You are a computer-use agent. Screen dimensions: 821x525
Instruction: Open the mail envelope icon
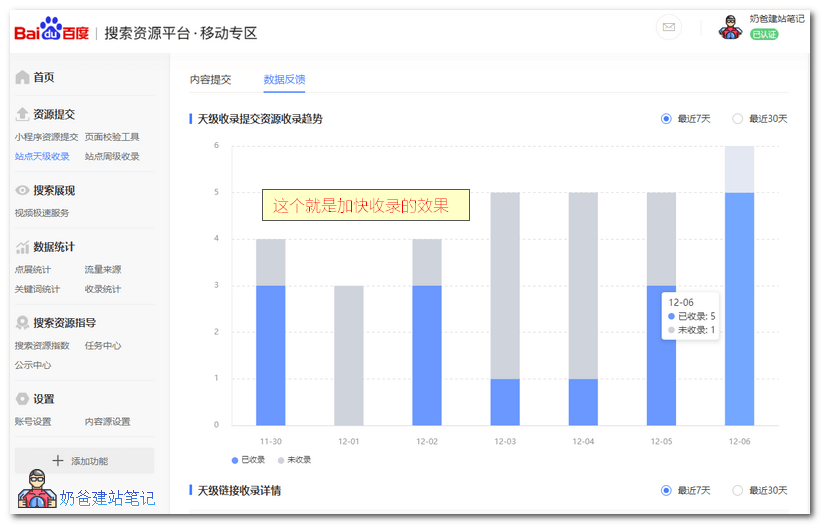pos(669,28)
